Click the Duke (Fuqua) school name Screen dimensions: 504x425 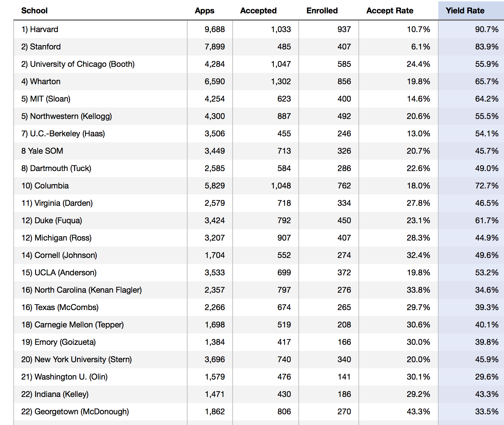click(52, 221)
